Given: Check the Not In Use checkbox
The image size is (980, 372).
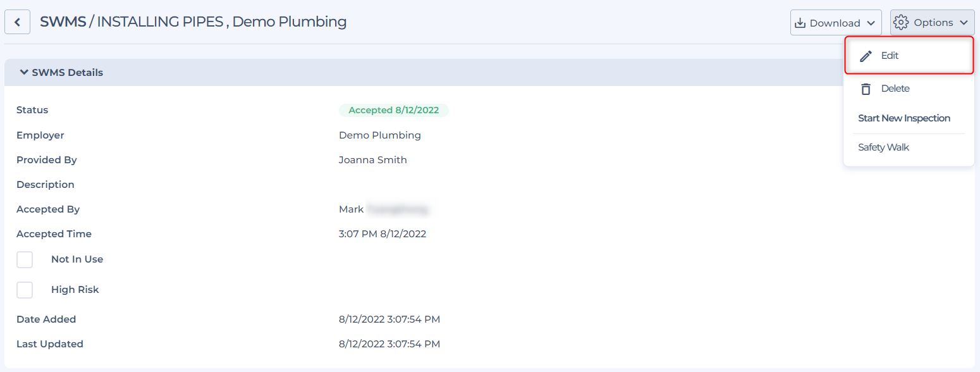Looking at the screenshot, I should (25, 259).
